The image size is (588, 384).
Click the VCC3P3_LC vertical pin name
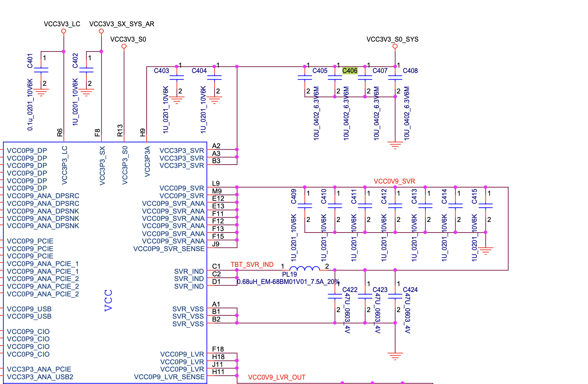tap(65, 165)
